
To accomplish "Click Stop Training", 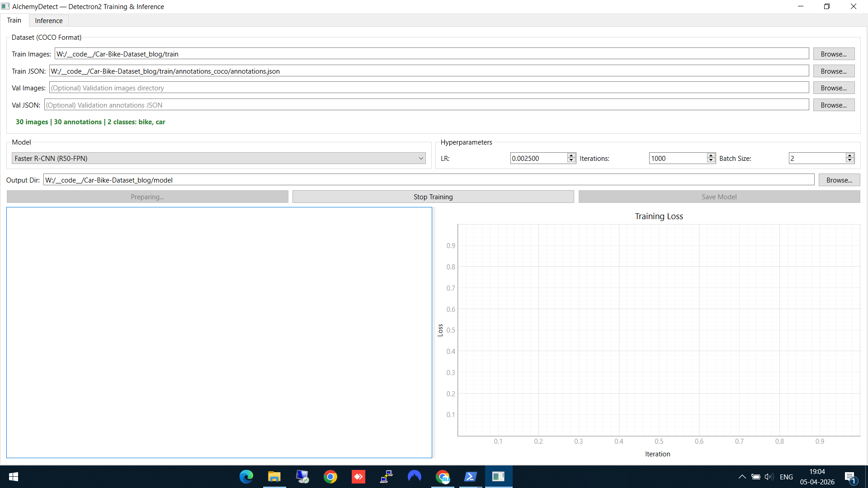I will [x=433, y=197].
